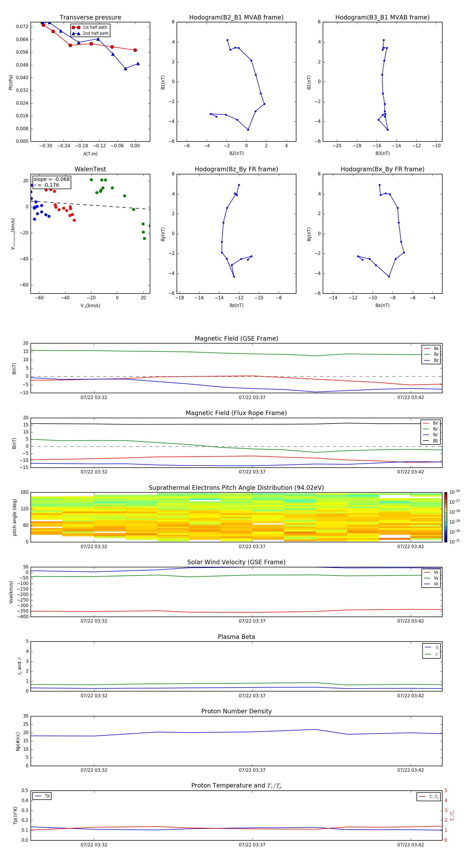Viewport: 473px width, 868px height.
Task: Click the "Hodogram(B3_B1 MVAB frame)" title
Action: tap(382, 18)
